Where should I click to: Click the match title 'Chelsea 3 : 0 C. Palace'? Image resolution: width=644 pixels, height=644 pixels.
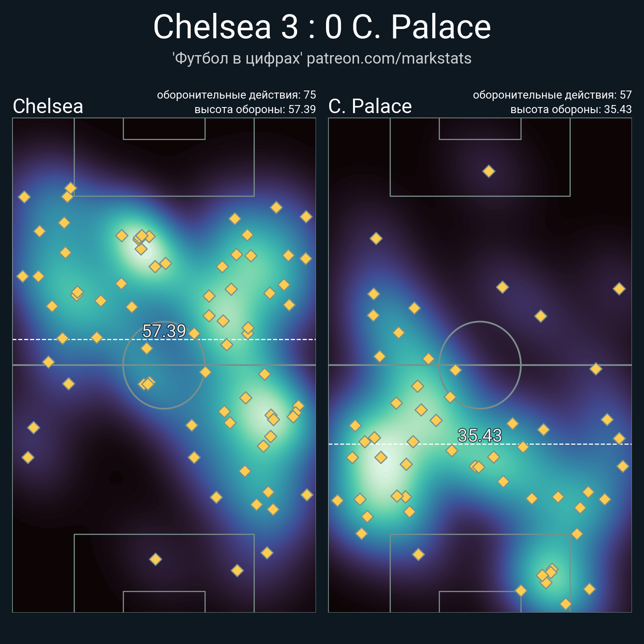[322, 27]
